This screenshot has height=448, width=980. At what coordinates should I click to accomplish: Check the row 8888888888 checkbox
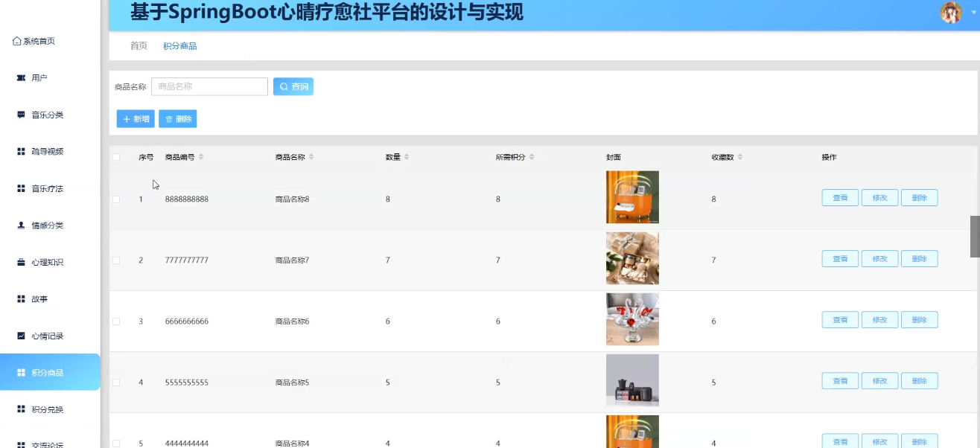116,199
